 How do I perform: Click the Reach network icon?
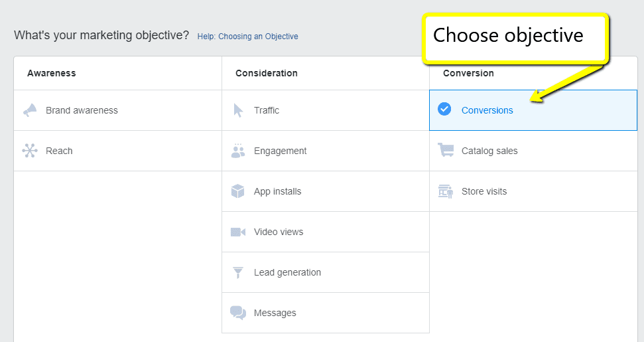pos(30,151)
